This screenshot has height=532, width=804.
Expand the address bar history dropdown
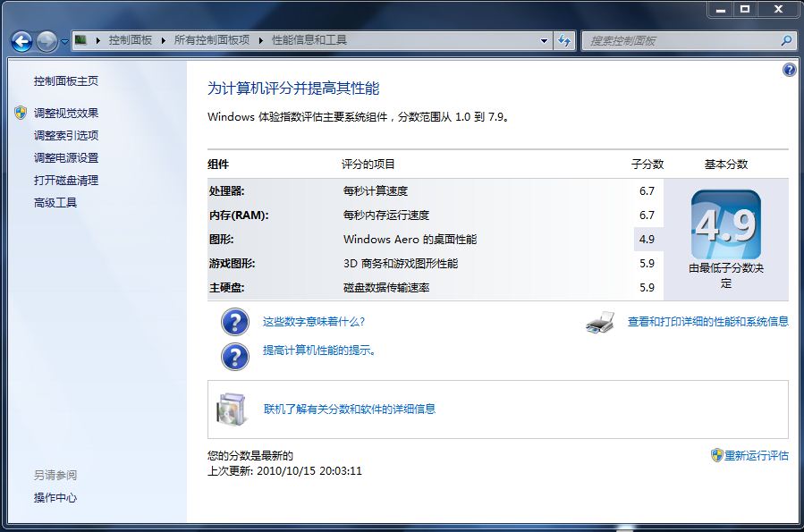pos(545,40)
